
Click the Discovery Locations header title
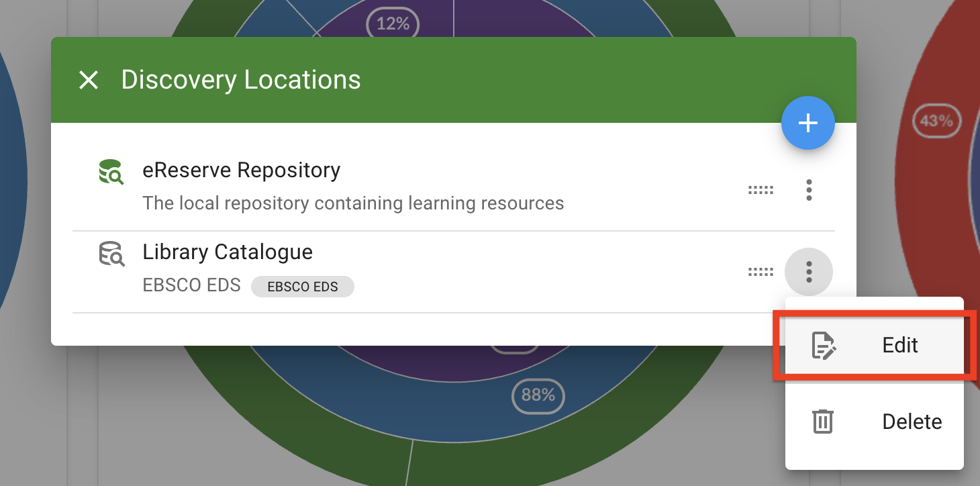(240, 81)
